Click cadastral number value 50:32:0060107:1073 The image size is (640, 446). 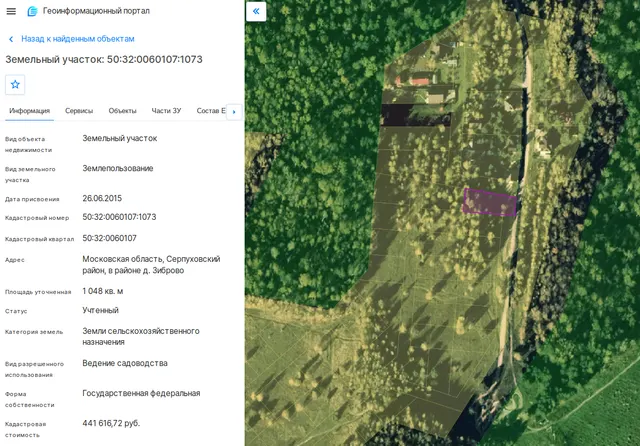119,217
